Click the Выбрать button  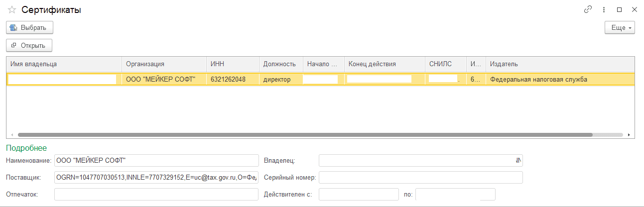click(x=29, y=27)
